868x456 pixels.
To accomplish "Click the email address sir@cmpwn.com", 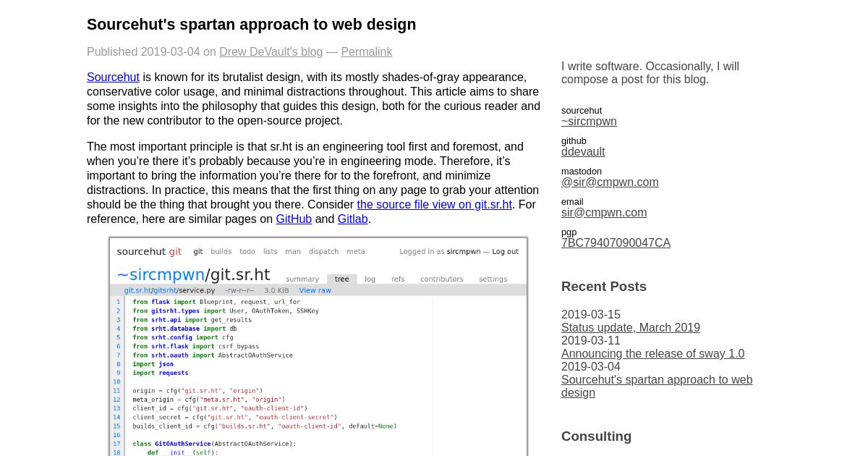I will click(604, 213).
